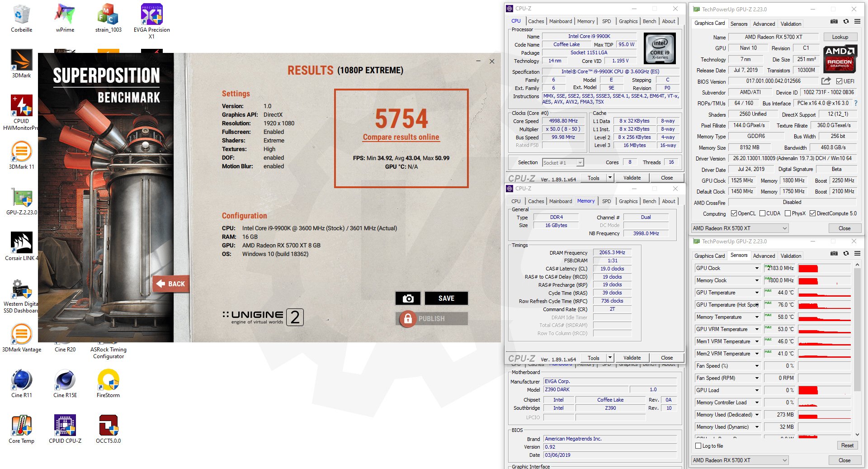This screenshot has height=469, width=868.
Task: Open the hamburger menu in the GPU-Z Graphics Card window
Action: [857, 21]
